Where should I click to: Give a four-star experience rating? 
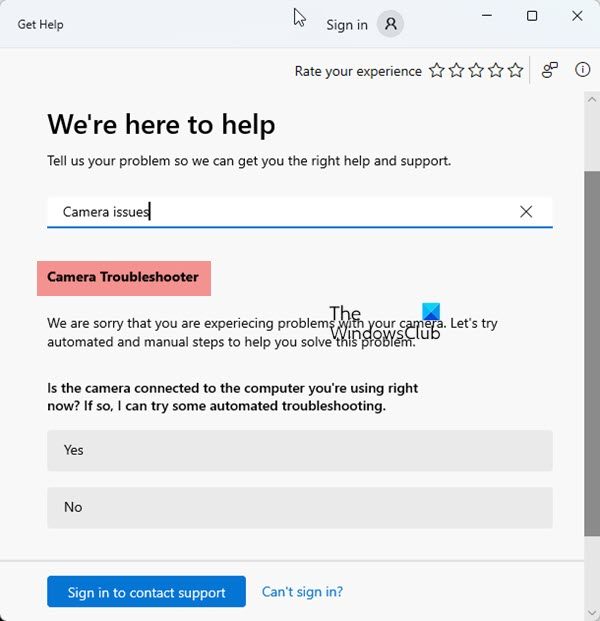[x=496, y=70]
